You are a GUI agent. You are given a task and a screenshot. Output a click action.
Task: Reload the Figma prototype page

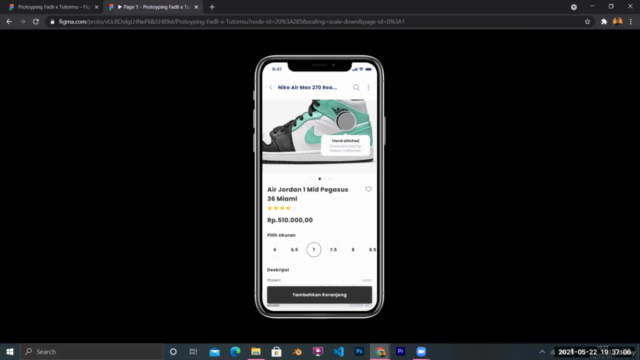pyautogui.click(x=36, y=22)
